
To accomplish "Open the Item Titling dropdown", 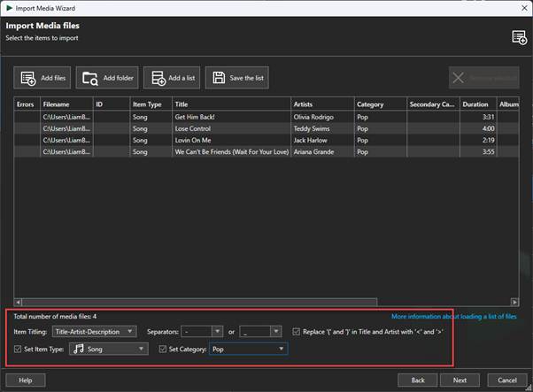I will 93,332.
